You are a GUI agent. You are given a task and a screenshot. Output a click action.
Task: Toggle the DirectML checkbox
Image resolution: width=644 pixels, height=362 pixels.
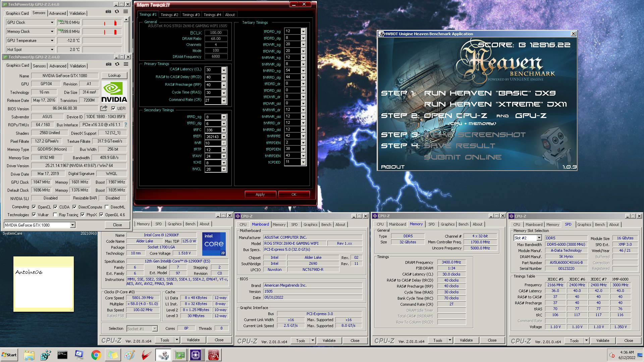coord(107,207)
